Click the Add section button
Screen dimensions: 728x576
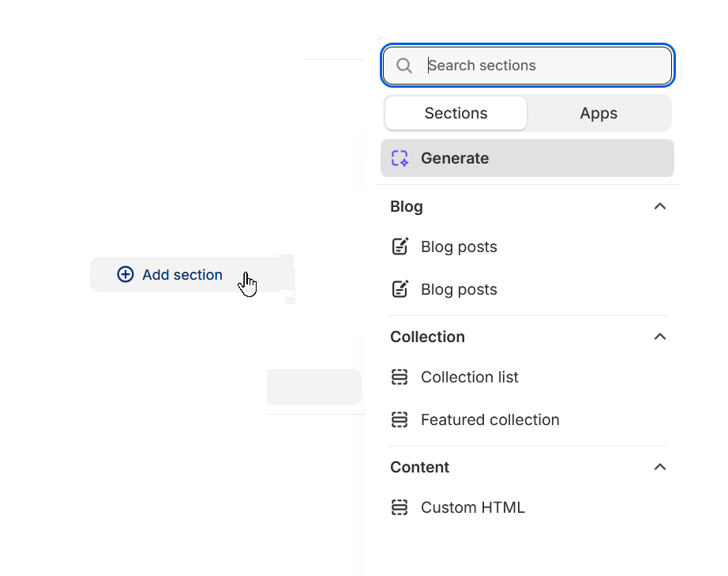coord(192,274)
